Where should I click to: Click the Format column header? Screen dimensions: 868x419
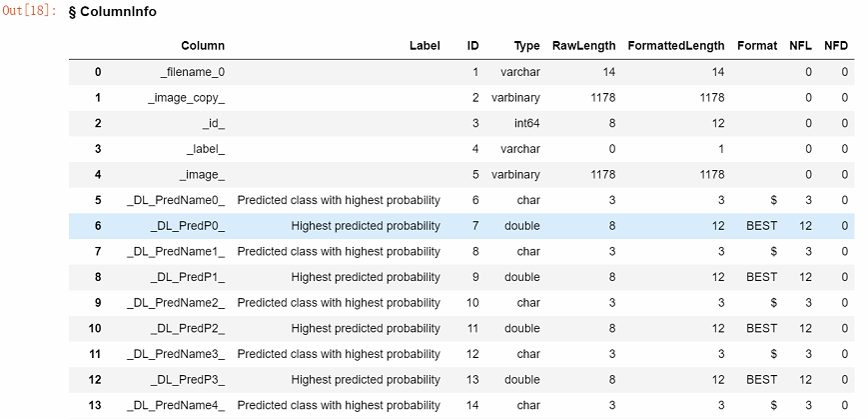[757, 46]
